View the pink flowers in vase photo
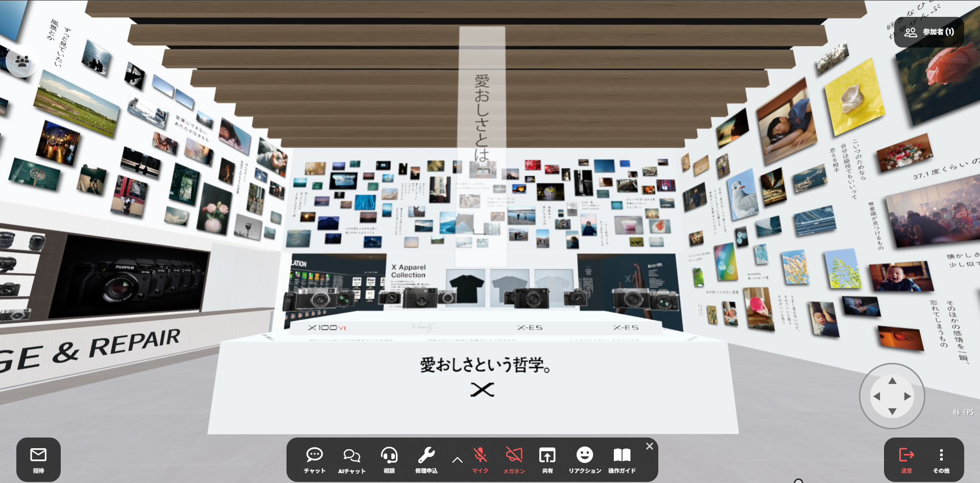Screen dimensions: 980x483 coord(214,210)
